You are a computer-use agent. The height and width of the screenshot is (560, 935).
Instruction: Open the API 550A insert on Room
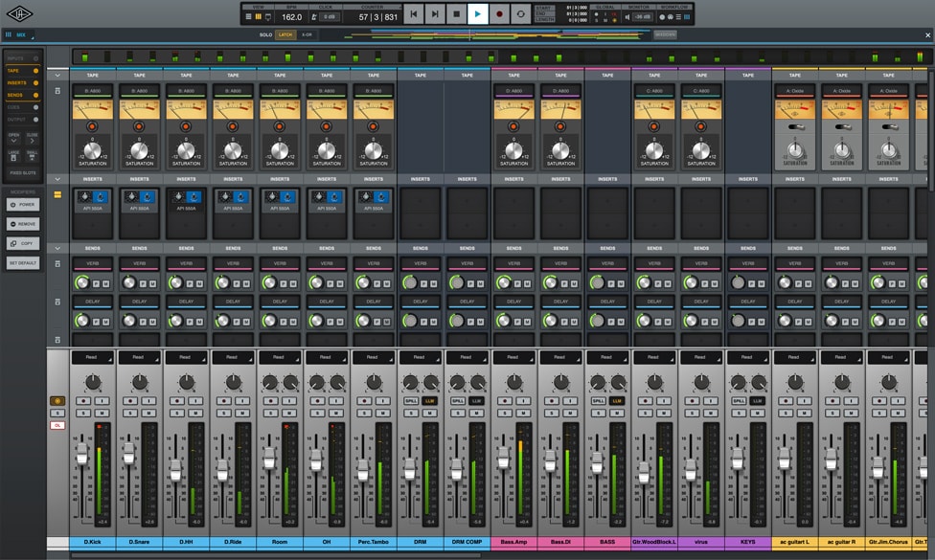click(280, 201)
